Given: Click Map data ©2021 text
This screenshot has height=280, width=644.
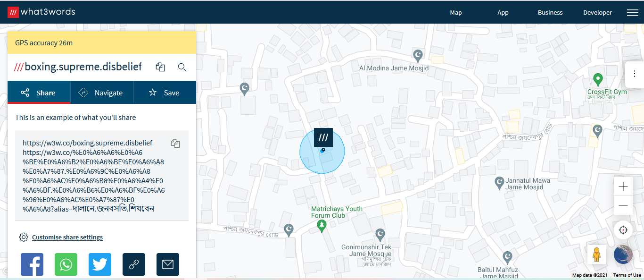Looking at the screenshot, I should tap(590, 275).
